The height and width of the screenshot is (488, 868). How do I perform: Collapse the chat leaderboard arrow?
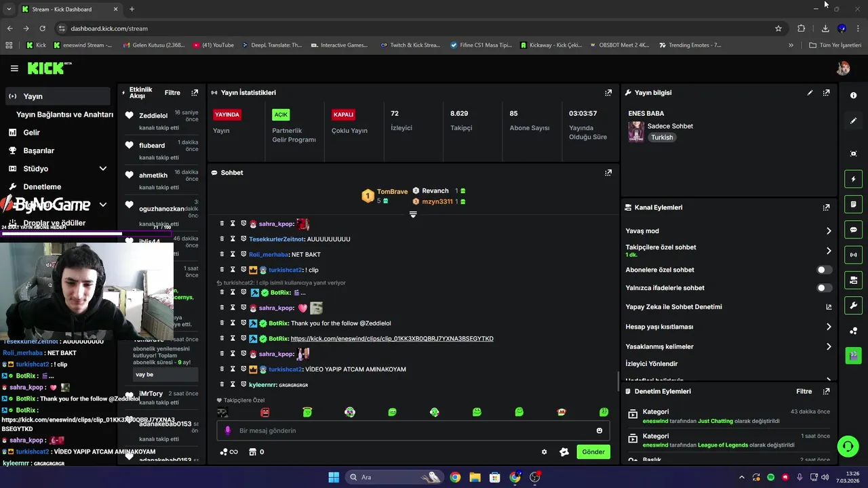pos(413,214)
